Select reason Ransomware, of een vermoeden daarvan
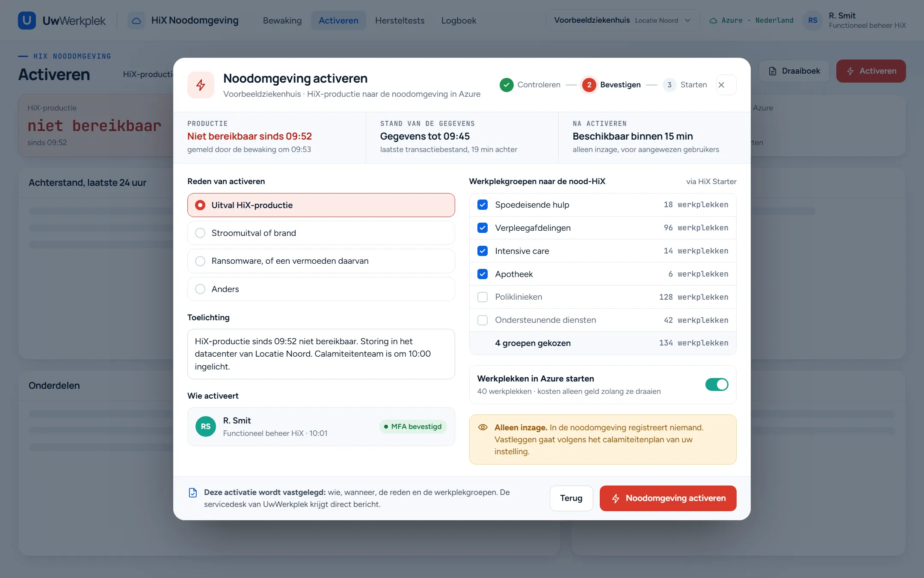This screenshot has width=924, height=578. [x=321, y=261]
